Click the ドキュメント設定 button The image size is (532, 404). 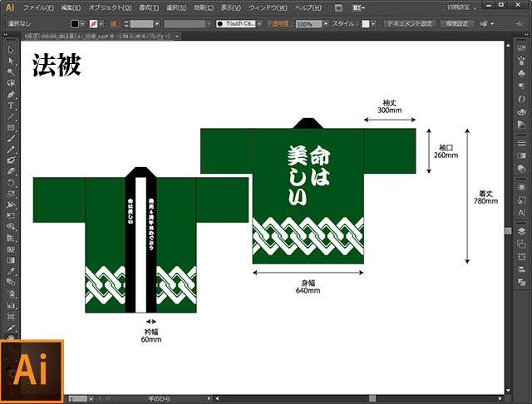[410, 24]
